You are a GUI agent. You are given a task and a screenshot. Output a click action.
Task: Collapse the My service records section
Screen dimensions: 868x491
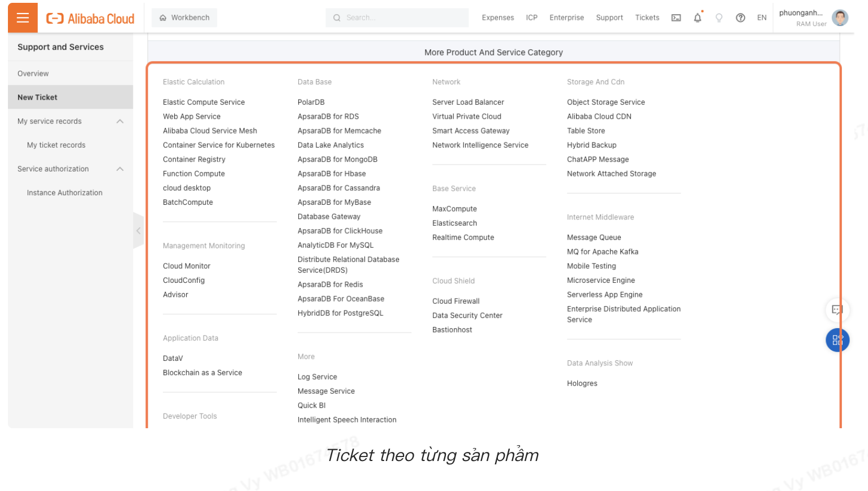(x=119, y=121)
